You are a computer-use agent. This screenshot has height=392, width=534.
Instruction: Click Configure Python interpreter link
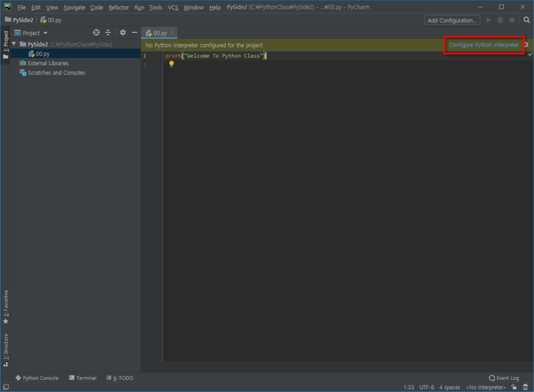pos(483,45)
